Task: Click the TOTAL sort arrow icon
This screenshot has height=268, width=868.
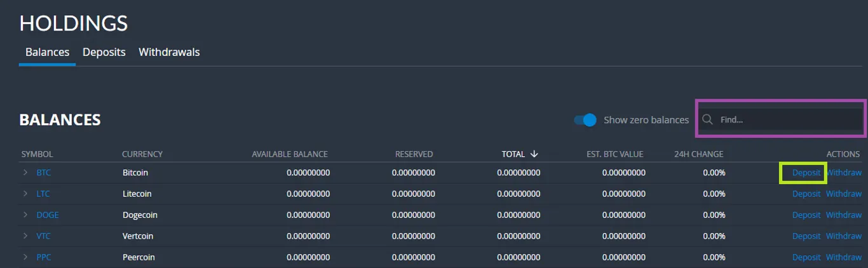Action: (x=534, y=154)
